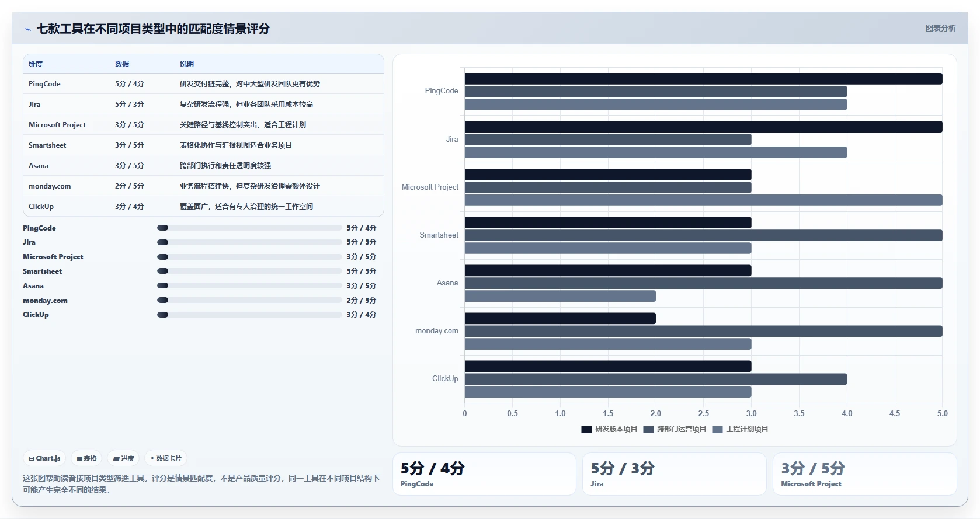Click the Jira label on the chart axis
This screenshot has width=980, height=519.
pos(452,139)
